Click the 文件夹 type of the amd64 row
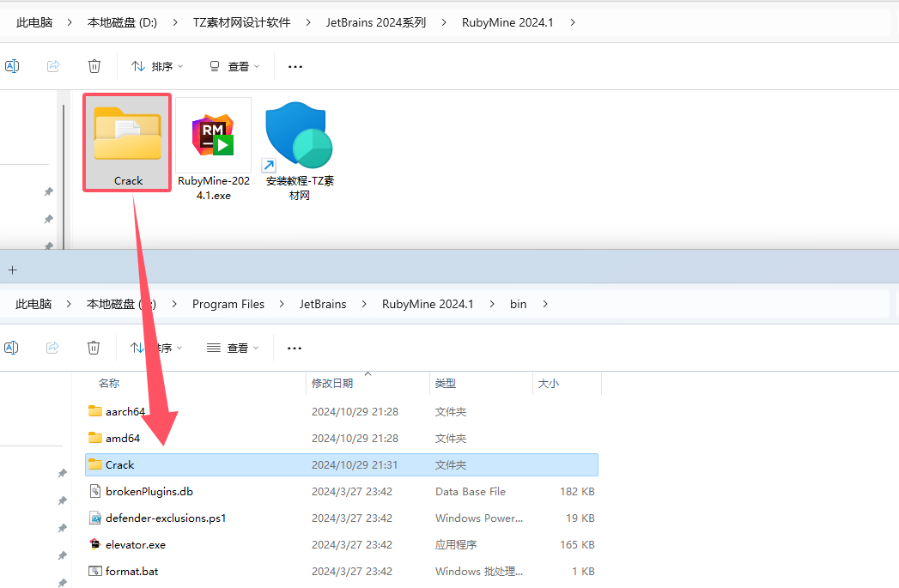 click(x=451, y=439)
